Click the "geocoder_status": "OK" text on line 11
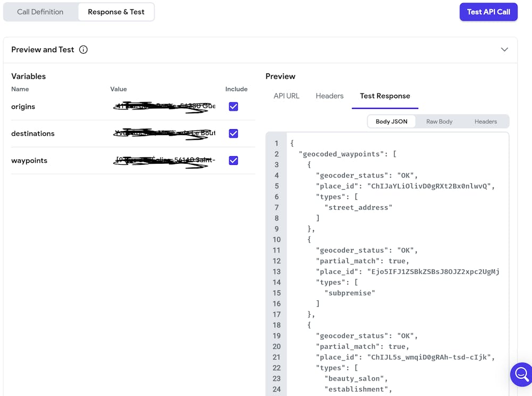The image size is (532, 396). (x=367, y=250)
